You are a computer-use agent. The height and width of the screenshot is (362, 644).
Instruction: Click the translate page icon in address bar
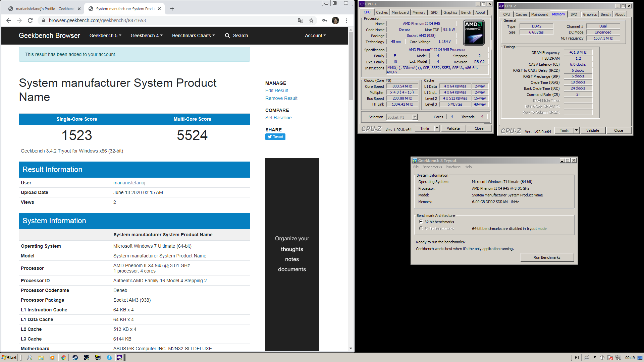301,20
